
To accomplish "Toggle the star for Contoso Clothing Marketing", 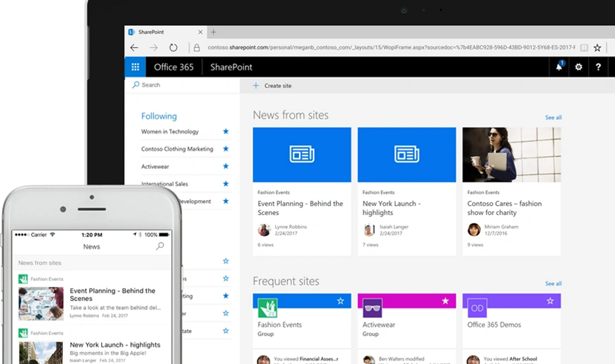I will click(x=226, y=149).
